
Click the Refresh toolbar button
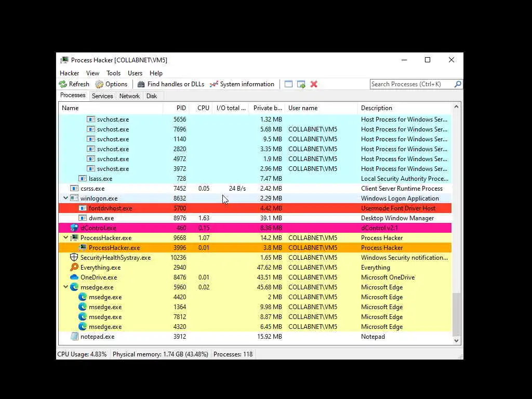[74, 84]
